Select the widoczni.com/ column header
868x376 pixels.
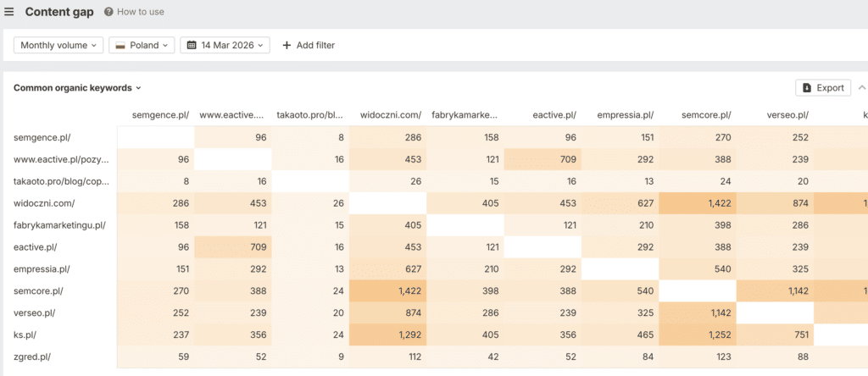tap(391, 115)
